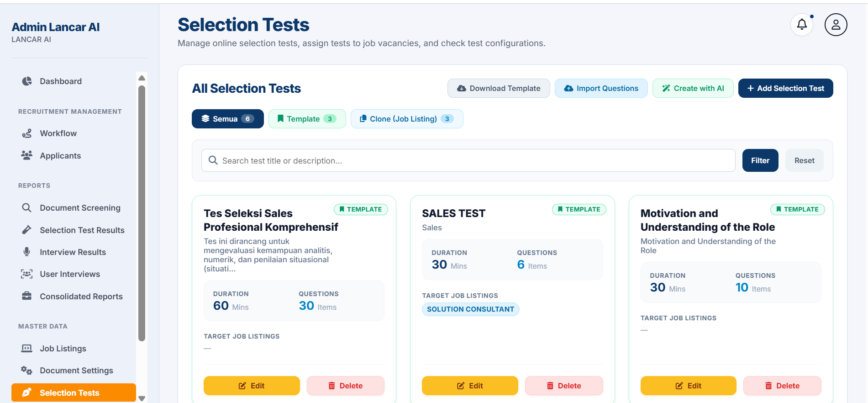This screenshot has width=868, height=403.
Task: Click the TEMPLATE badge on SALES TEST
Action: [579, 209]
